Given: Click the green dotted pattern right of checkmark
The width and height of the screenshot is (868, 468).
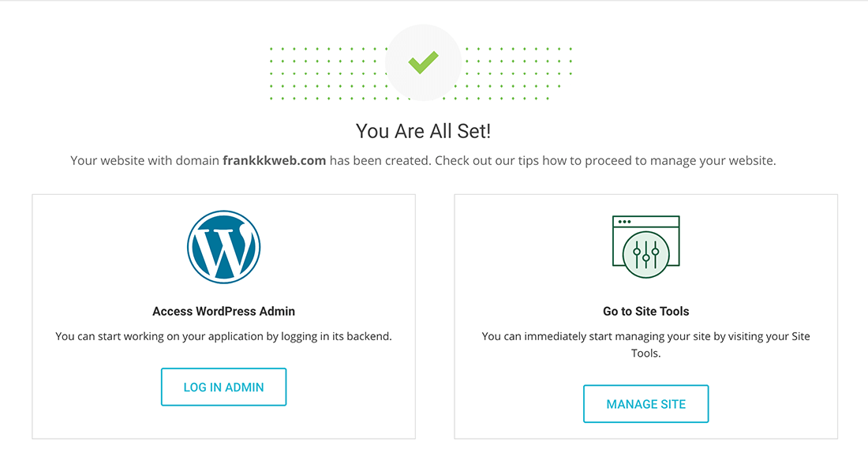Looking at the screenshot, I should 517,73.
